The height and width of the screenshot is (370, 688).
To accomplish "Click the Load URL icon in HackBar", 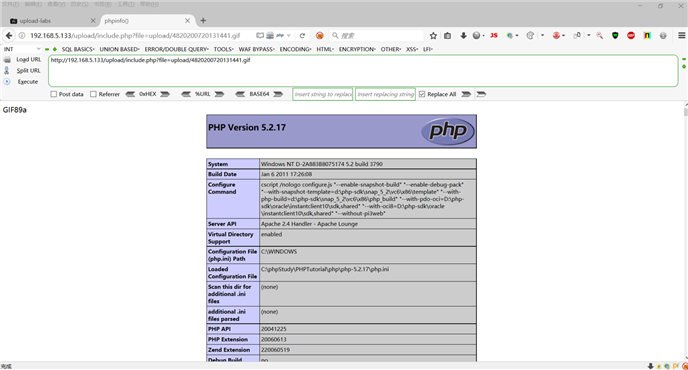I will coord(7,59).
